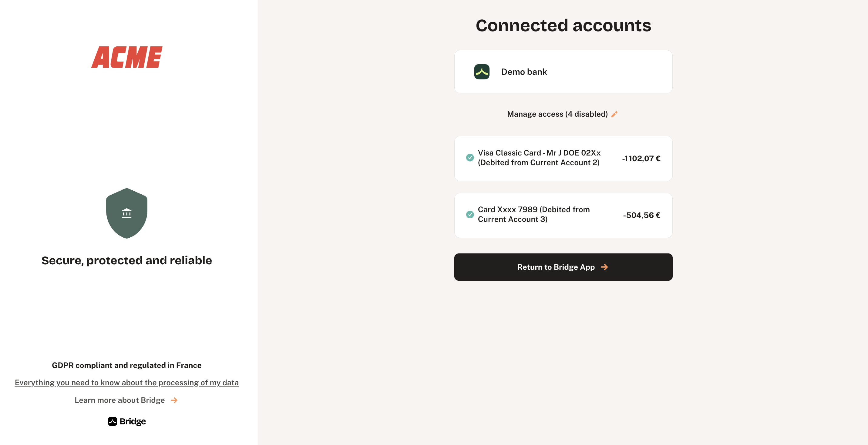Select the Visa Classic Card account row
Screen dimensions: 868x445
point(563,158)
